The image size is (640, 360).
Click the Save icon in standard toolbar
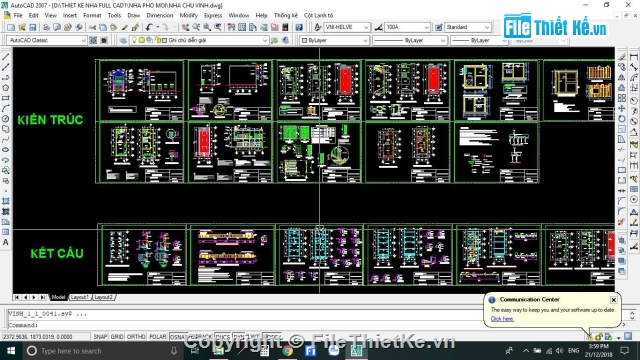click(33, 27)
